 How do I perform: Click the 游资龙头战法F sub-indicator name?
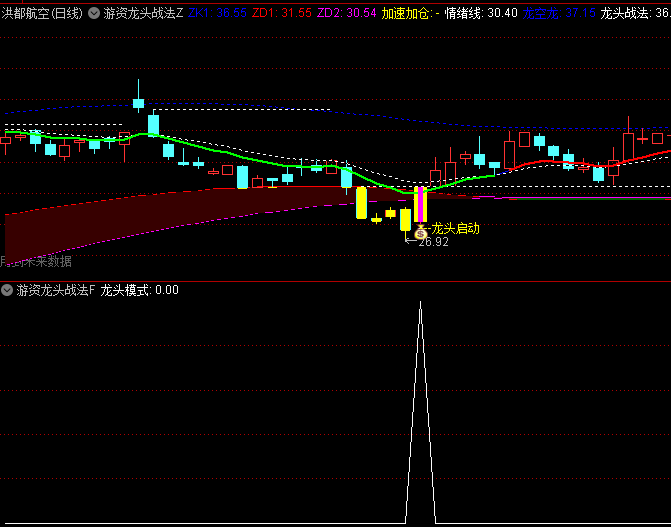[x=55, y=290]
